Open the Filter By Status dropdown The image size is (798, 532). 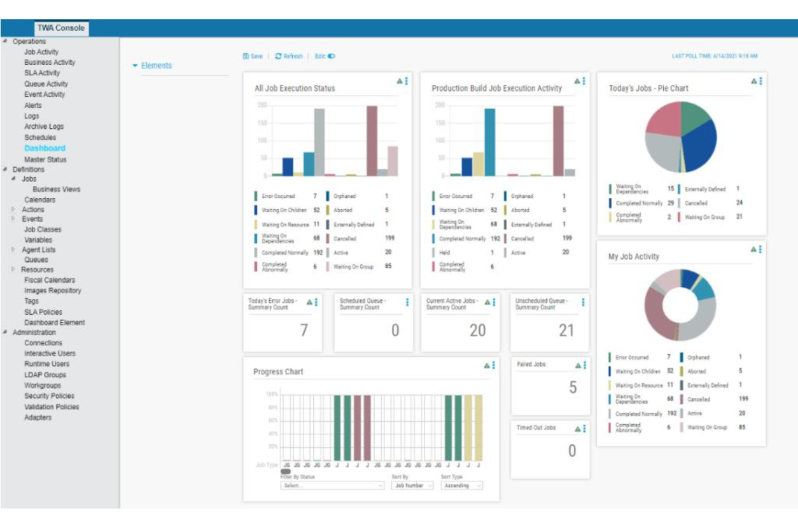(x=332, y=486)
